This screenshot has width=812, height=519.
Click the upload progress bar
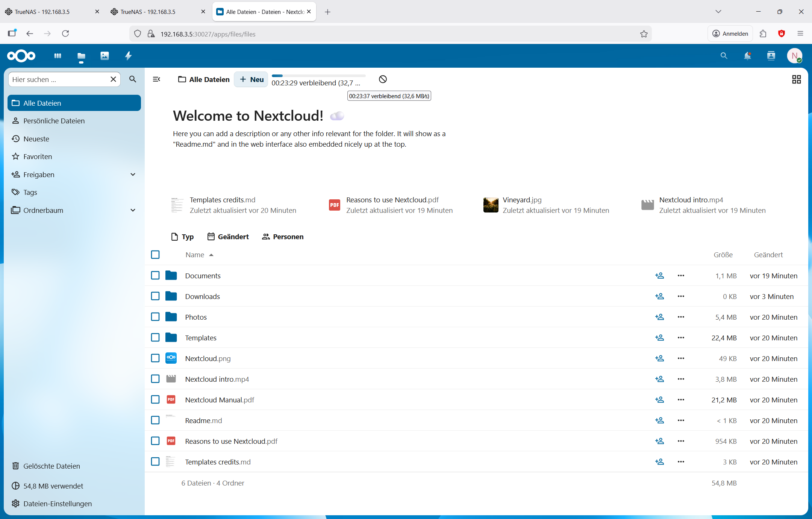tap(318, 76)
